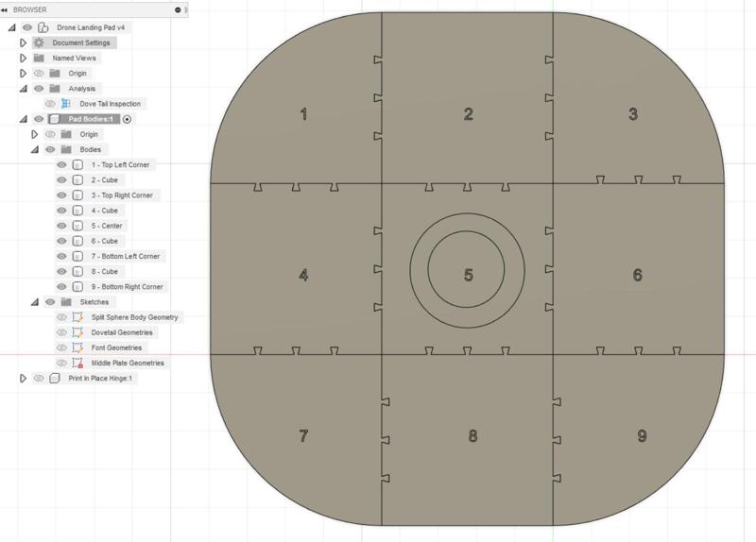Viewport: 756px width, 542px height.
Task: Click sketch icon of Middle Plate Geometries
Action: pyautogui.click(x=77, y=364)
